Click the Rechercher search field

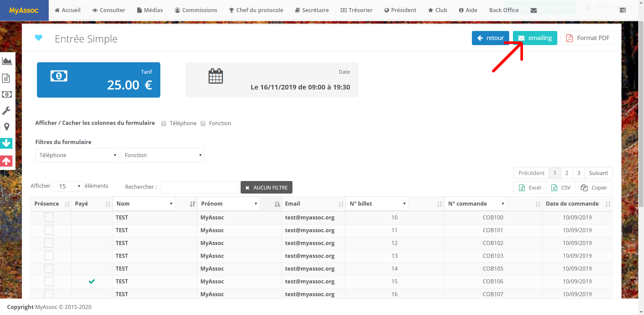[199, 187]
